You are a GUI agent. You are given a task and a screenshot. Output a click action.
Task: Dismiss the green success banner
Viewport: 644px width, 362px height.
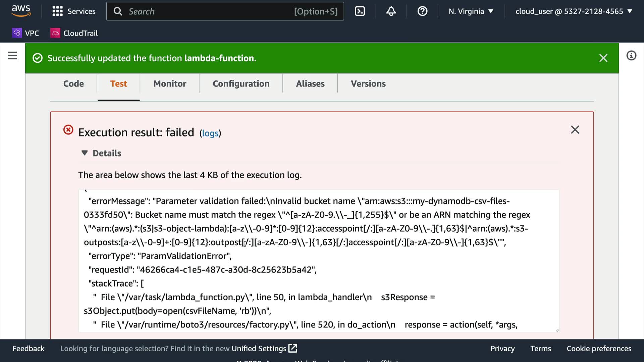tap(603, 58)
